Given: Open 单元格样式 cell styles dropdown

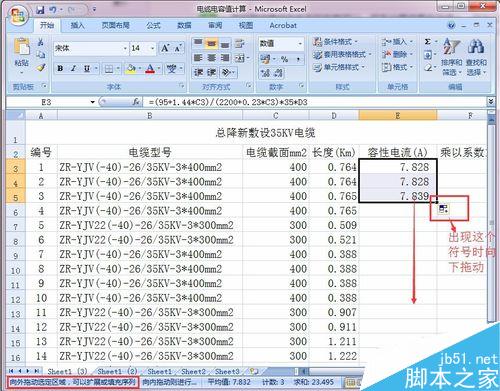Looking at the screenshot, I should [339, 67].
